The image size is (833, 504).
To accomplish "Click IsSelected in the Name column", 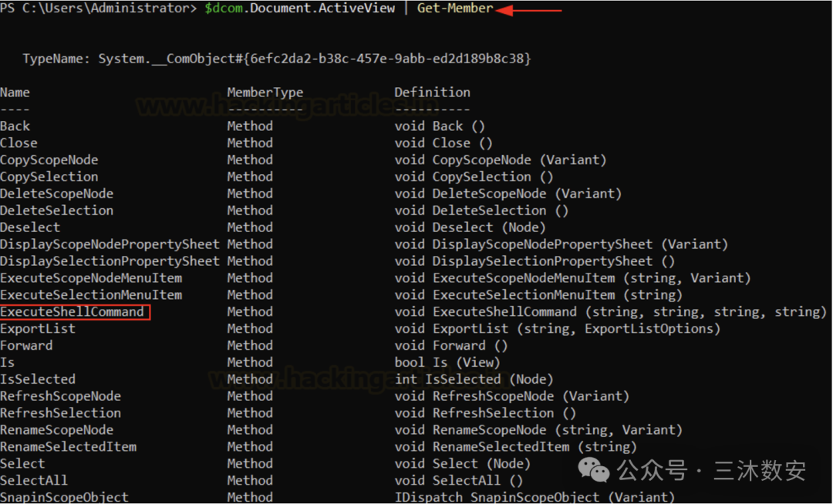I will coord(38,379).
